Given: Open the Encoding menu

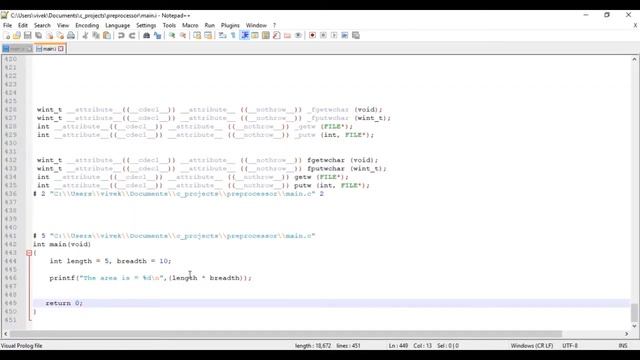Looking at the screenshot, I should 87,25.
